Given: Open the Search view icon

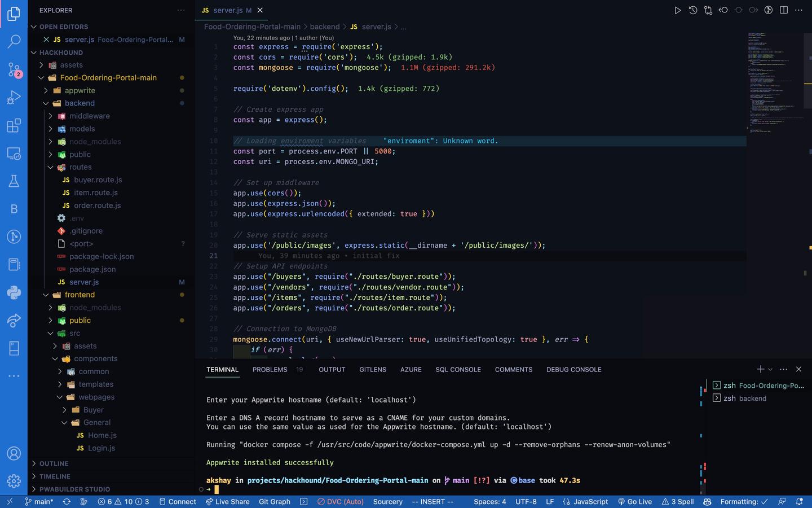Looking at the screenshot, I should pyautogui.click(x=14, y=41).
